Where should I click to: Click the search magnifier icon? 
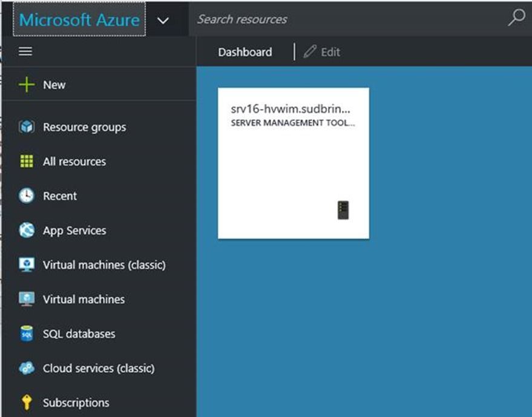516,18
